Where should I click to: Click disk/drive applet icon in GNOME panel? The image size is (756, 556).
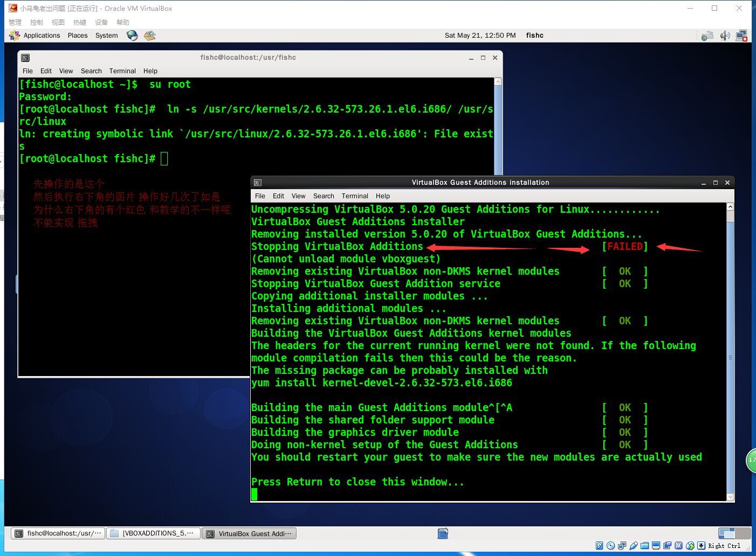[707, 36]
